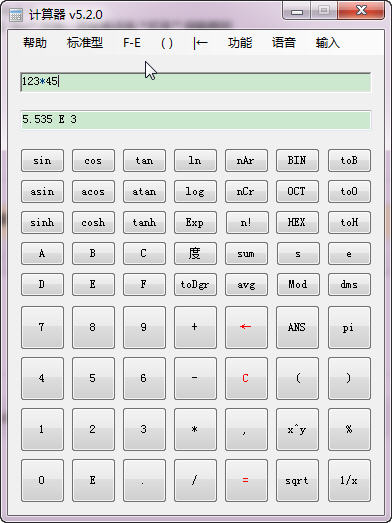This screenshot has height=523, width=392.
Task: Click the ( ) parentheses menu item
Action: [x=167, y=43]
